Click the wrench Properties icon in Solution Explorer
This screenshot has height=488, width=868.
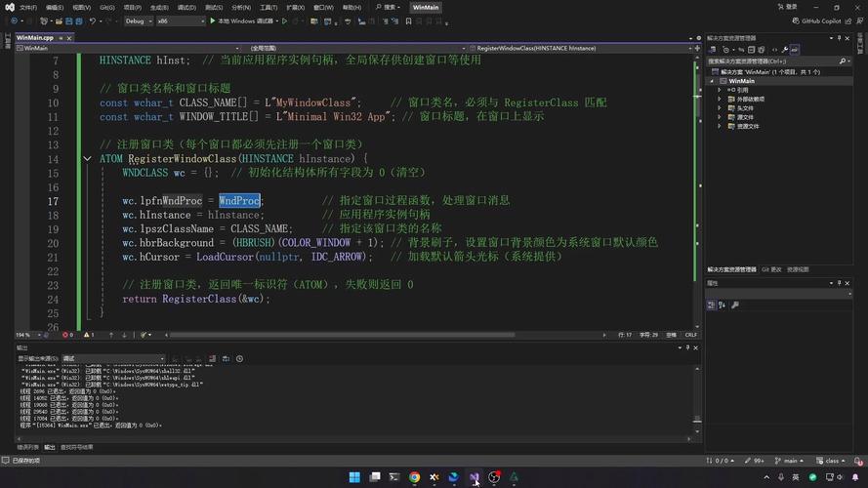coord(785,50)
